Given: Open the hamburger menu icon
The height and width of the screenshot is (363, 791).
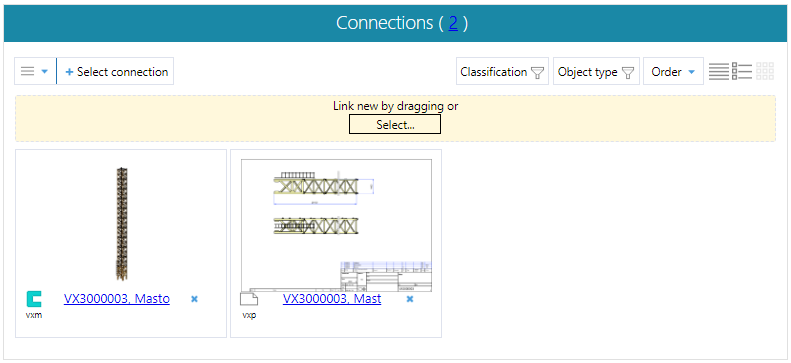Looking at the screenshot, I should click(27, 72).
